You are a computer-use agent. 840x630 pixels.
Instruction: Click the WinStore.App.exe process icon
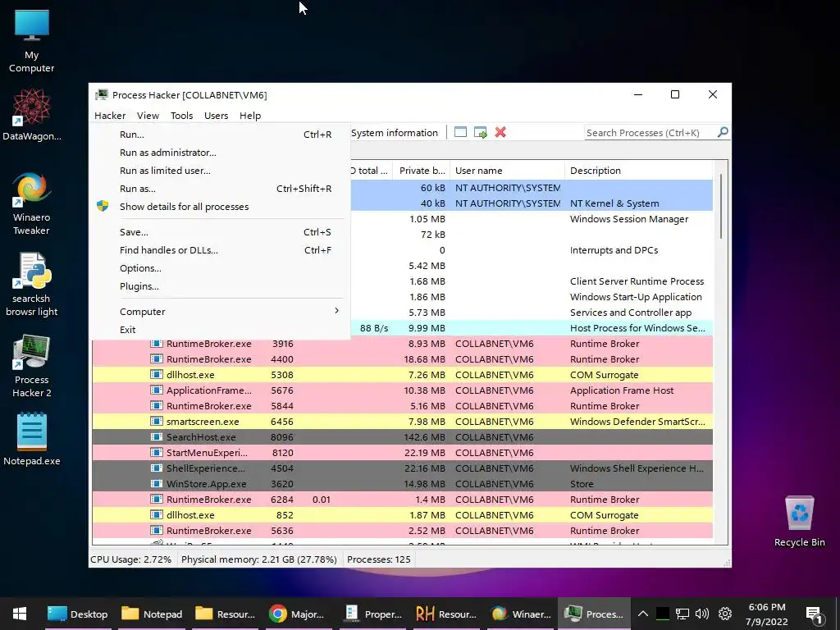pyautogui.click(x=157, y=483)
